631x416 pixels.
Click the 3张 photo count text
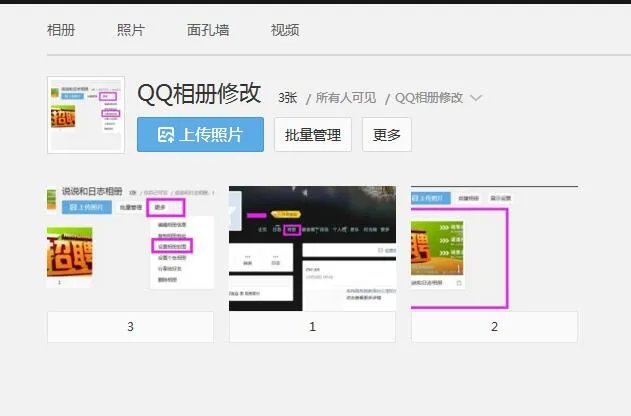[x=287, y=98]
